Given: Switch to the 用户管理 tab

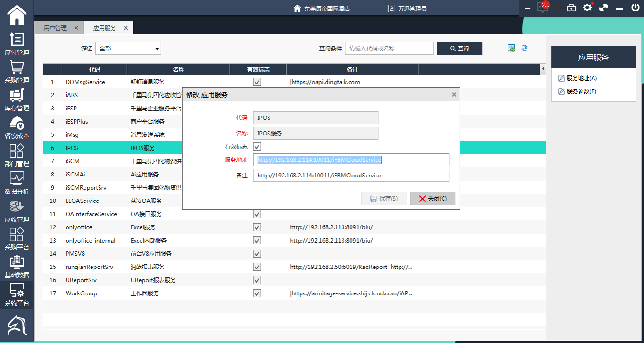Looking at the screenshot, I should [x=55, y=28].
